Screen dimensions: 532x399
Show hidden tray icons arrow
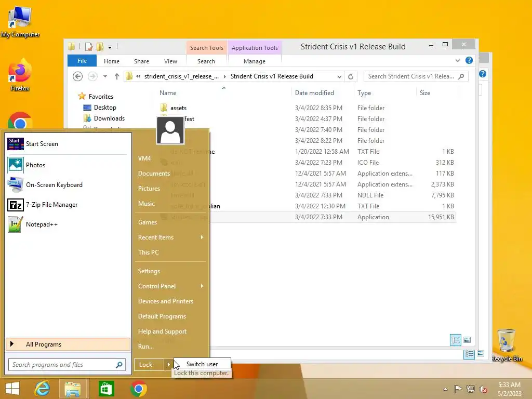tap(445, 389)
